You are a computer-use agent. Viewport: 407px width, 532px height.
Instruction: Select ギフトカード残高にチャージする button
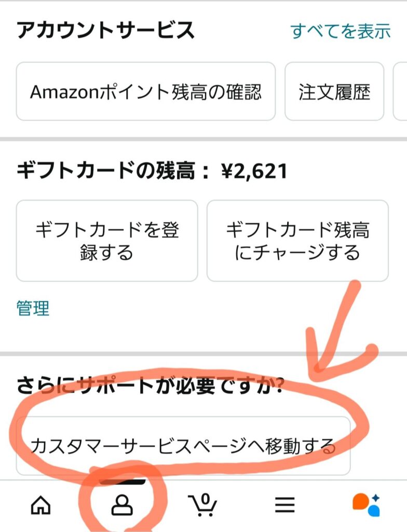[x=297, y=241]
